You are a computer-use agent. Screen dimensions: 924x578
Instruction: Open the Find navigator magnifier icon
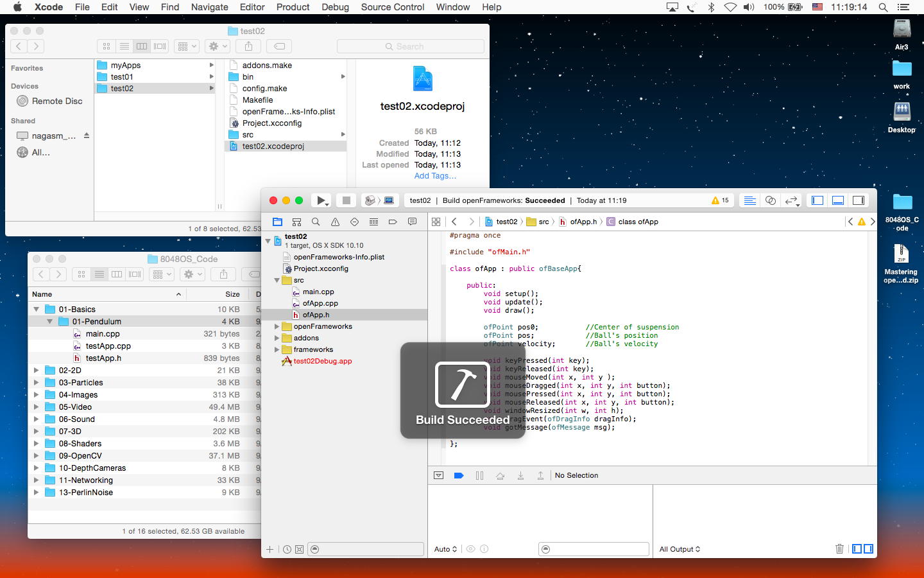pyautogui.click(x=316, y=222)
